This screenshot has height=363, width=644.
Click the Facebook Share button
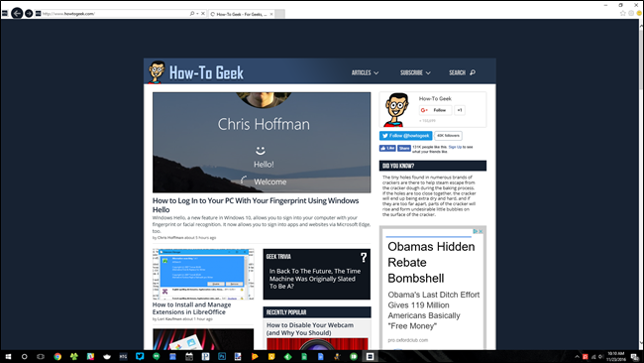pyautogui.click(x=403, y=148)
